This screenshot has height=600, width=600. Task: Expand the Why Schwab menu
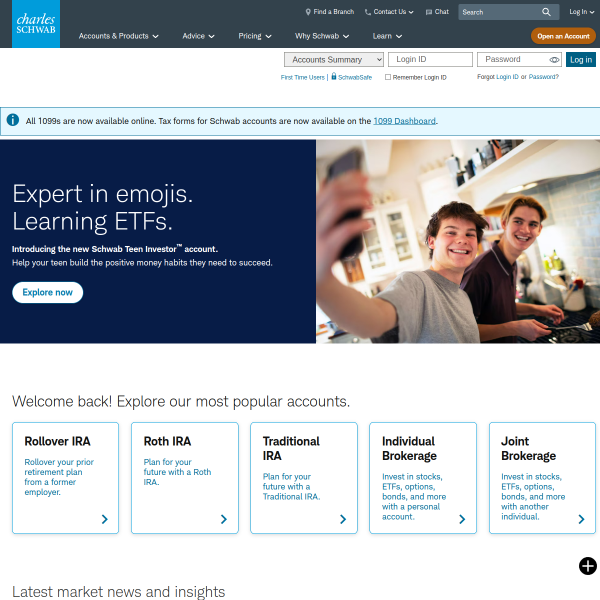(322, 36)
